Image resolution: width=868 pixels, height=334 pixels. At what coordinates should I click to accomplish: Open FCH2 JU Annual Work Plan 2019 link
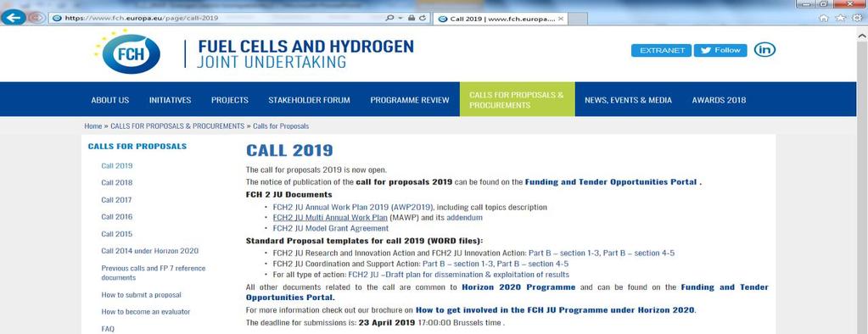352,208
